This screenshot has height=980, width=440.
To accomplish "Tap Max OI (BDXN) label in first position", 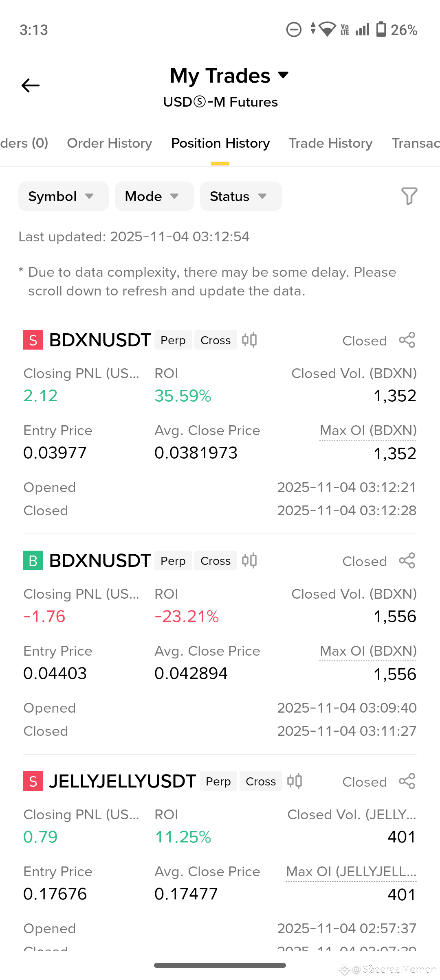I will tap(368, 431).
